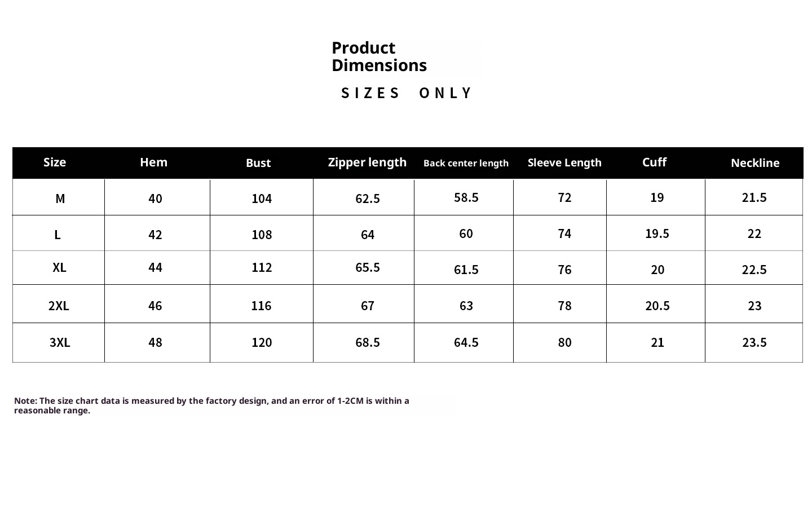Select the Bust column header
The image size is (812, 507).
258,163
